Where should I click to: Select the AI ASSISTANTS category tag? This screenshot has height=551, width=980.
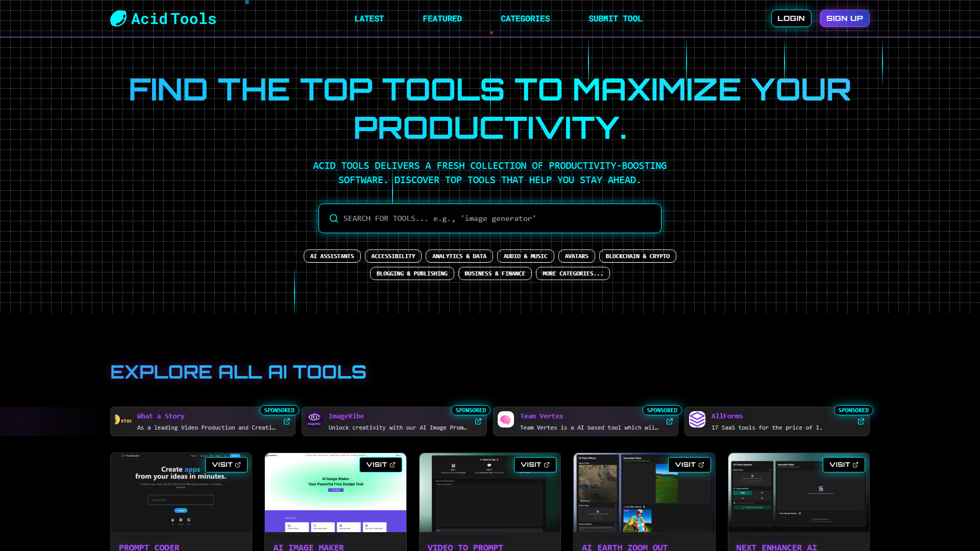[332, 256]
